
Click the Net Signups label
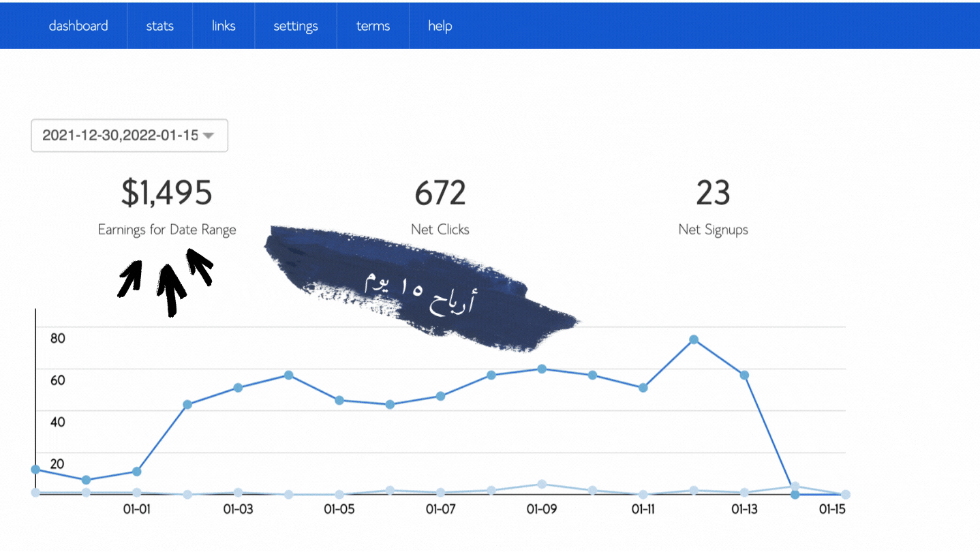713,230
